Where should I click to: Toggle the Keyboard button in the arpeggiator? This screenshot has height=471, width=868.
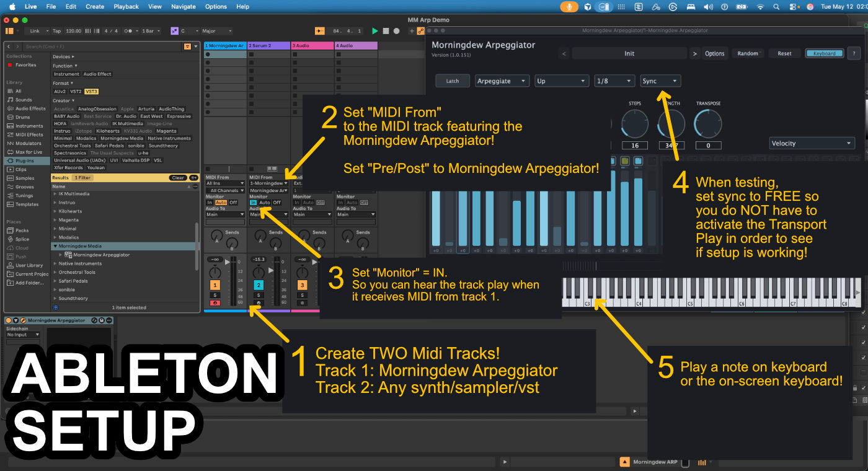coord(825,53)
